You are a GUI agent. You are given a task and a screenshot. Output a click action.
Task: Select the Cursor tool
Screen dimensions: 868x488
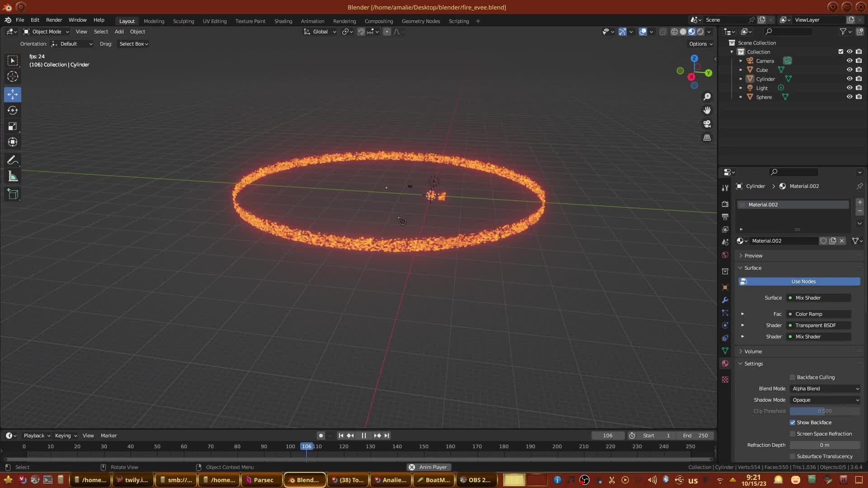pos(13,76)
